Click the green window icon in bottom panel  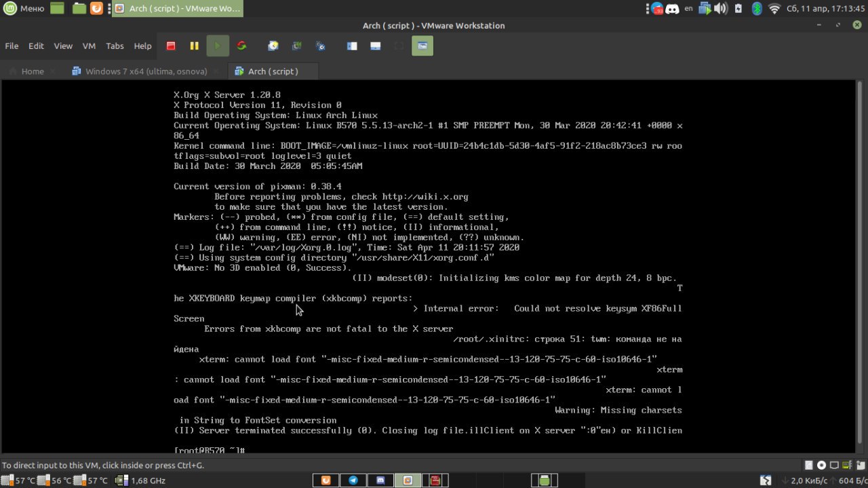545,481
